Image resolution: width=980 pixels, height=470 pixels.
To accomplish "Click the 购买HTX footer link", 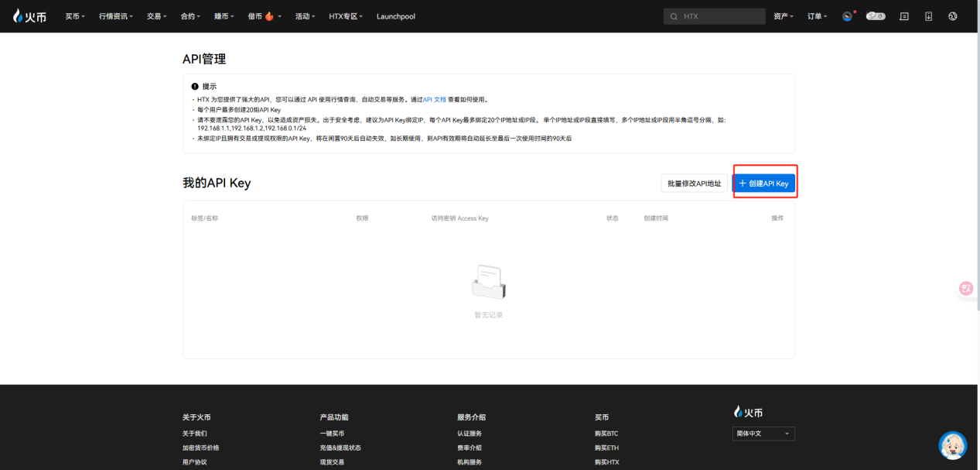I will (607, 462).
